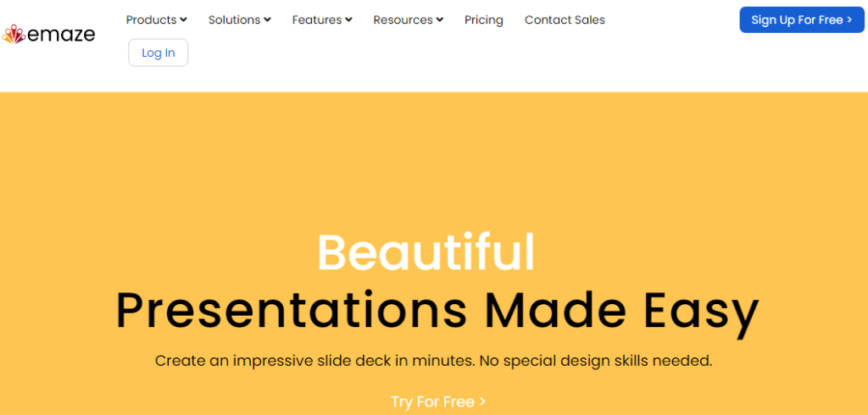Open Contact Sales link
This screenshot has width=868, height=415.
click(565, 20)
